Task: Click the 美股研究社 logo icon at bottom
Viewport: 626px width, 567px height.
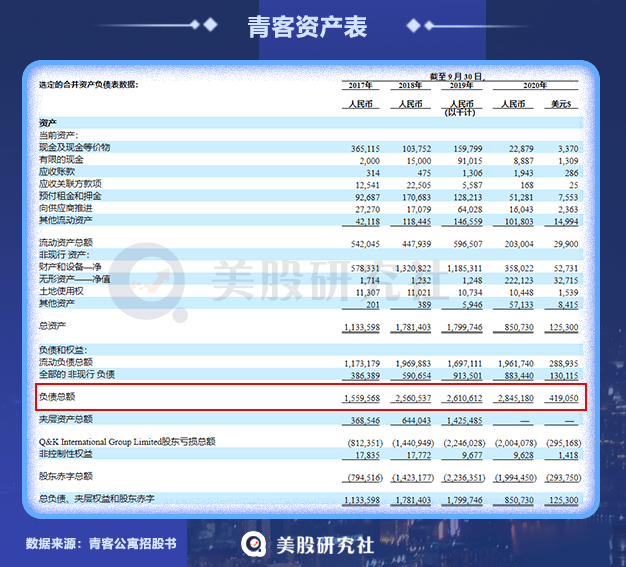Action: [x=254, y=544]
